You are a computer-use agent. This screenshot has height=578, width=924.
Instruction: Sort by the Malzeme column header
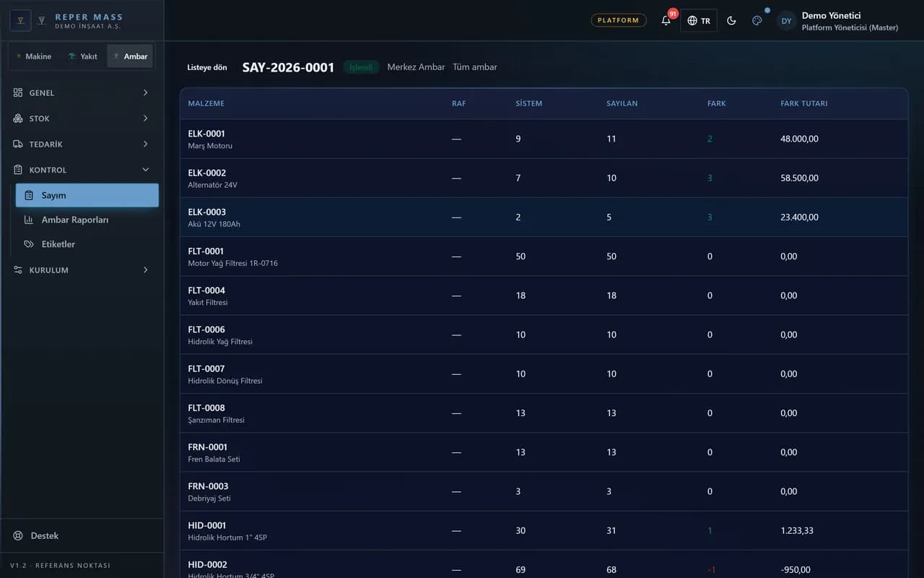click(206, 103)
